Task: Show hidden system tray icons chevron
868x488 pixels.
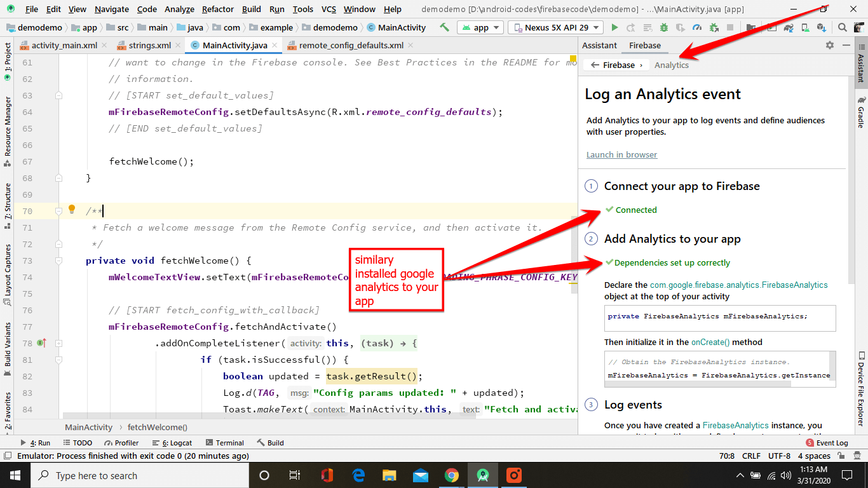Action: point(740,475)
